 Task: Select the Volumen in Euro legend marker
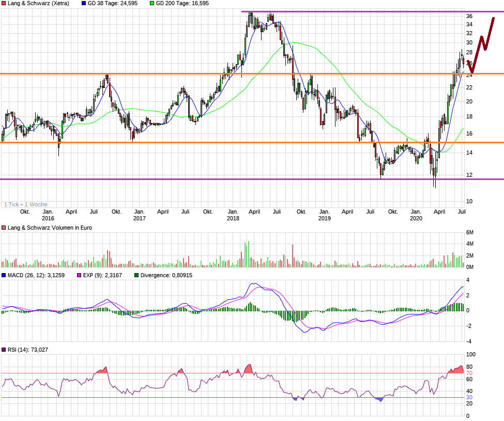(4, 228)
